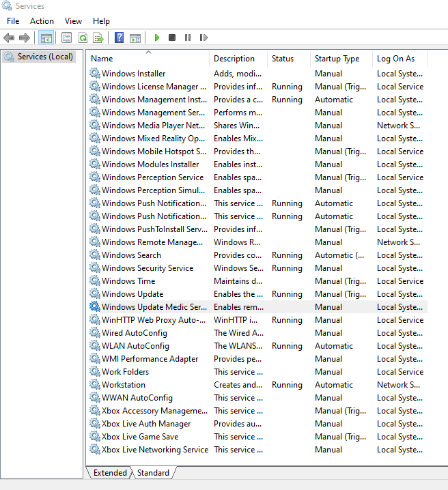Viewport: 448px width, 490px height.
Task: Sort by the Startup Type column header
Action: 341,59
